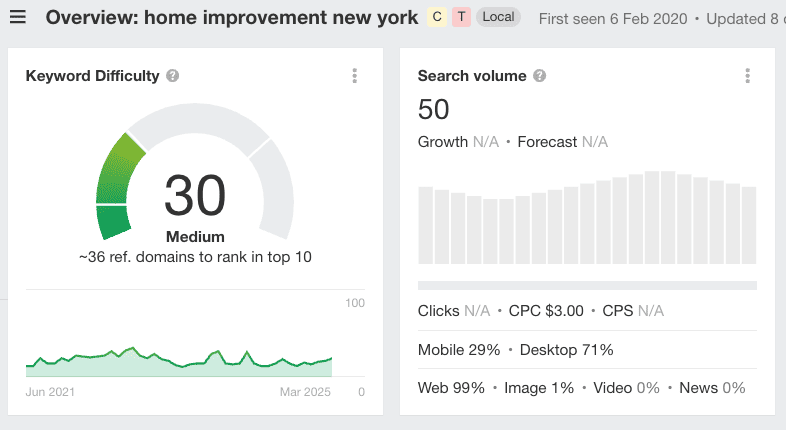Click the Forecast N/A metric
Image resolution: width=786 pixels, height=430 pixels.
[x=562, y=142]
